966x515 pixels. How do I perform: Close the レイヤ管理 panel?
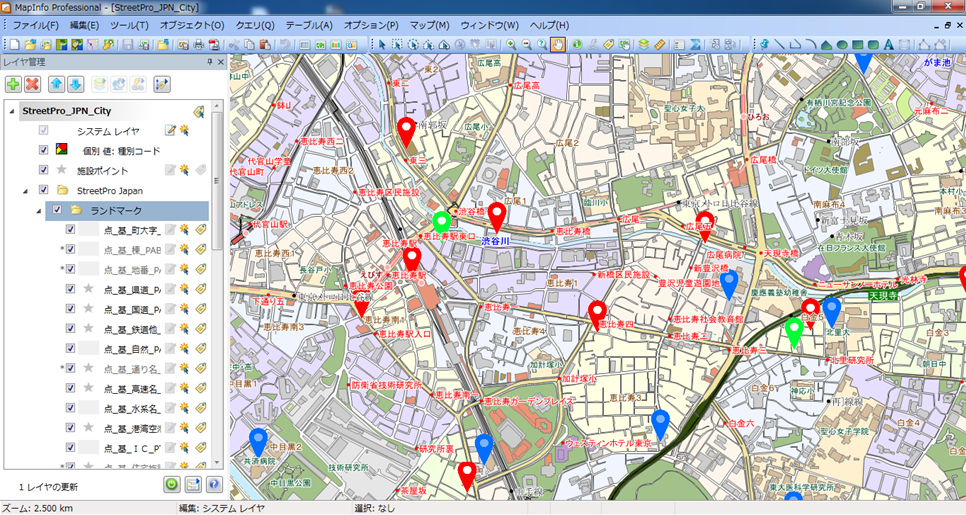(x=221, y=62)
